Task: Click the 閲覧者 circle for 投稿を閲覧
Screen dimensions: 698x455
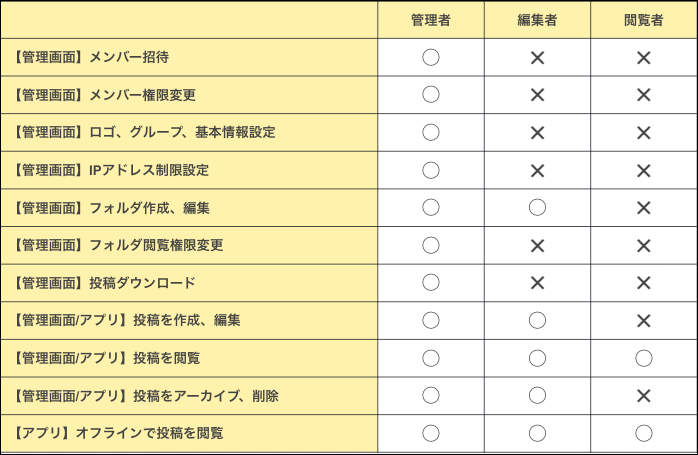Action: click(644, 358)
